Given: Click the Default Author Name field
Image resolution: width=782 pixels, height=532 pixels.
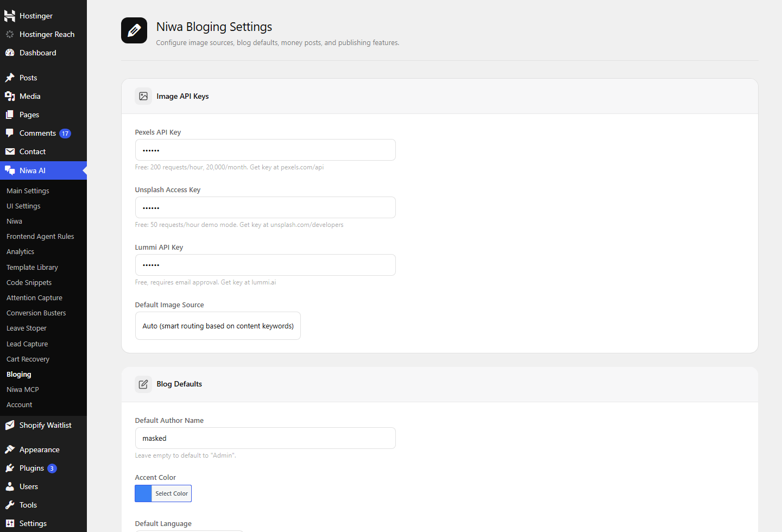Looking at the screenshot, I should [x=265, y=438].
